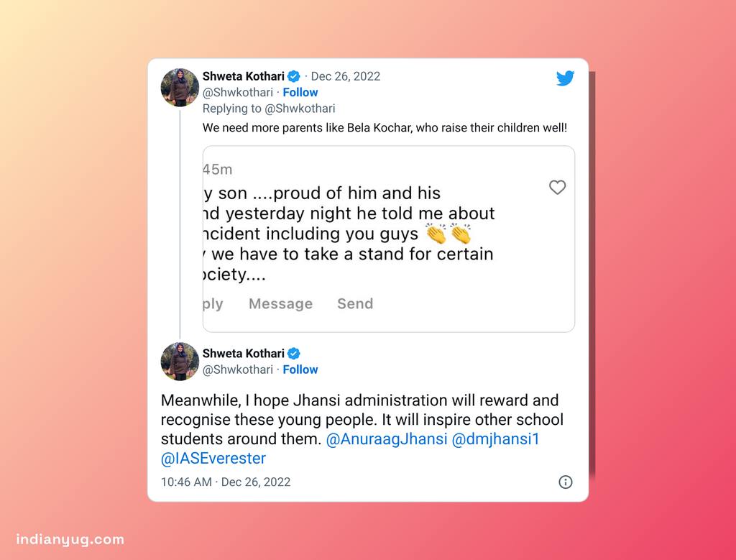Click Send in the embedded comment
The width and height of the screenshot is (736, 560).
pyautogui.click(x=355, y=303)
